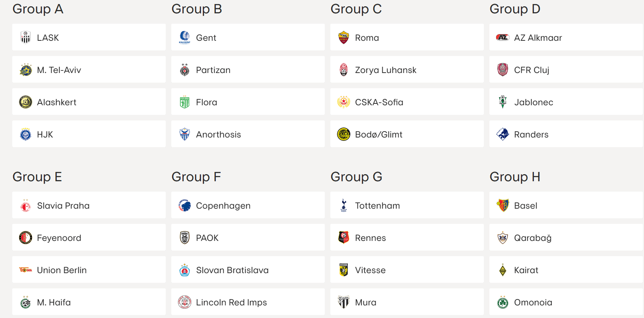This screenshot has height=318, width=644.
Task: Click the Vitesse crest icon
Action: click(343, 270)
